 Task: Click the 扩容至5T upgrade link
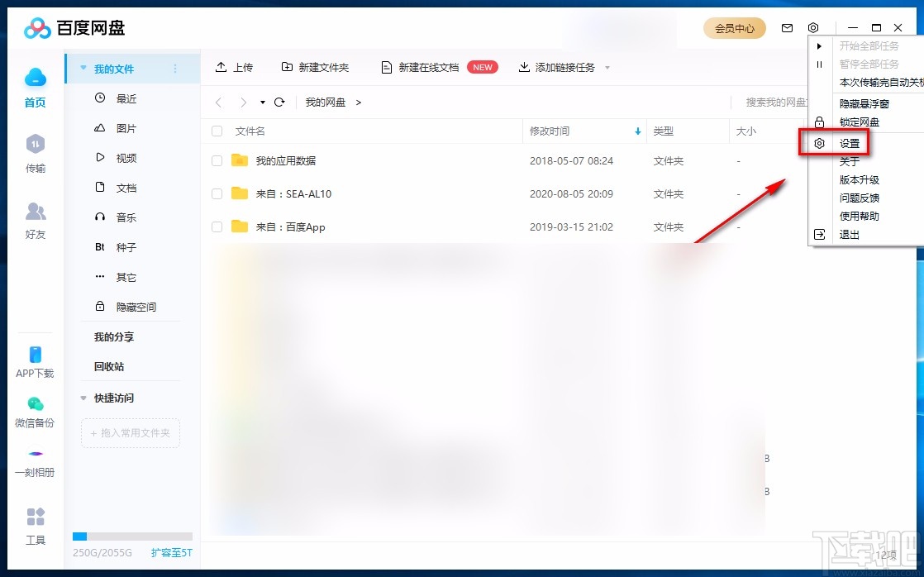[171, 553]
